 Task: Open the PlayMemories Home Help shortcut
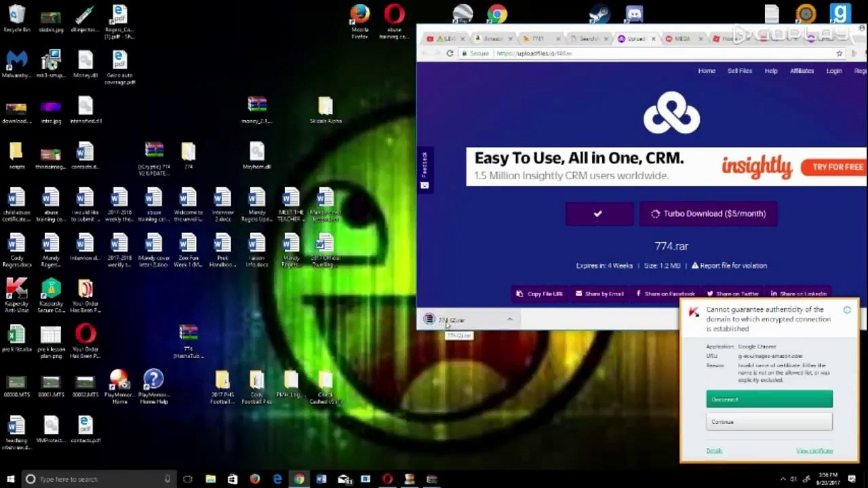point(153,388)
